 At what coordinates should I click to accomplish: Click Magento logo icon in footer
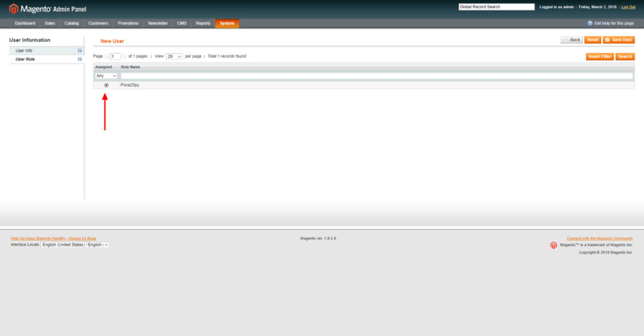(x=554, y=246)
